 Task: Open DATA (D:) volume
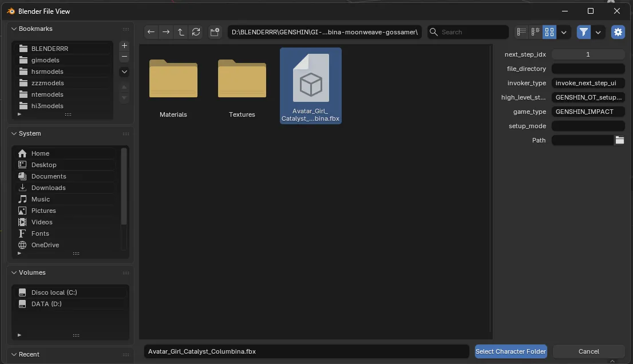click(70, 304)
